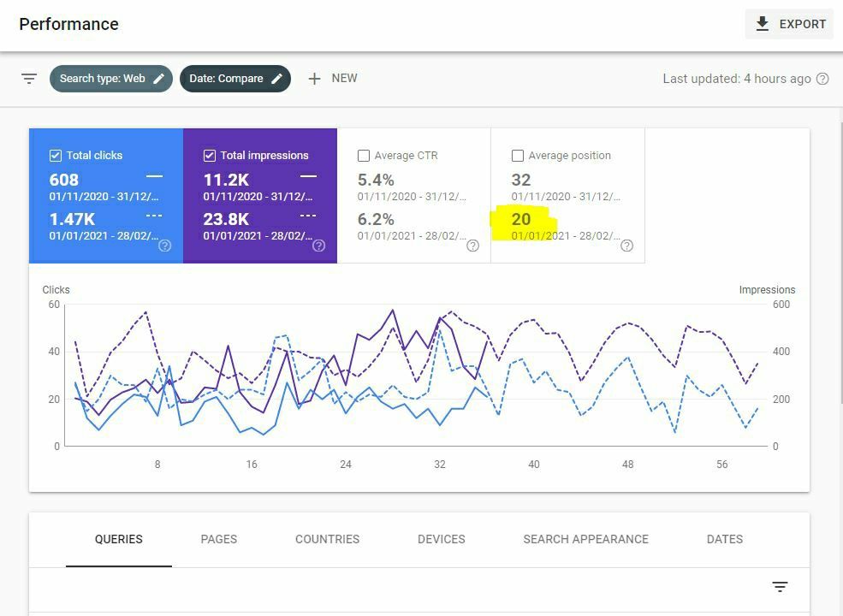Open the Date: Compare filter chip
The image size is (843, 616).
[226, 79]
